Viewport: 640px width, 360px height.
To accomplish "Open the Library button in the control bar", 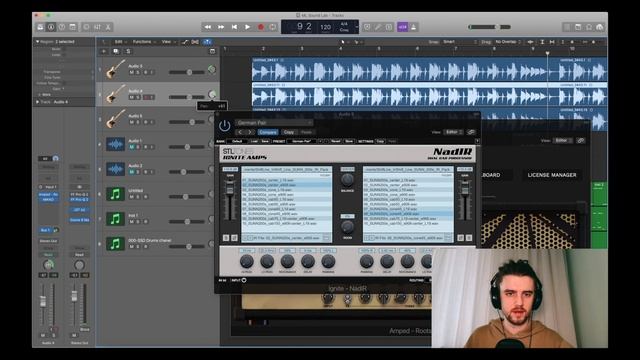I will 40,27.
